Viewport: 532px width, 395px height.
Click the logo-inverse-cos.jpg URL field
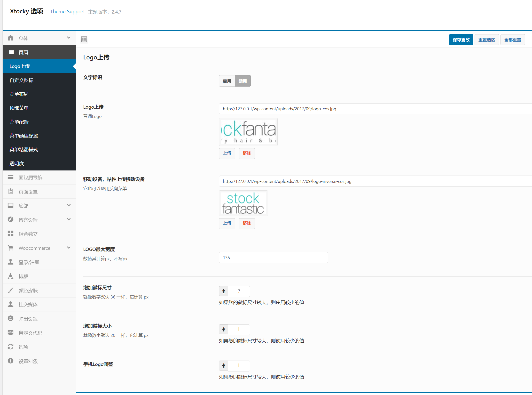376,181
